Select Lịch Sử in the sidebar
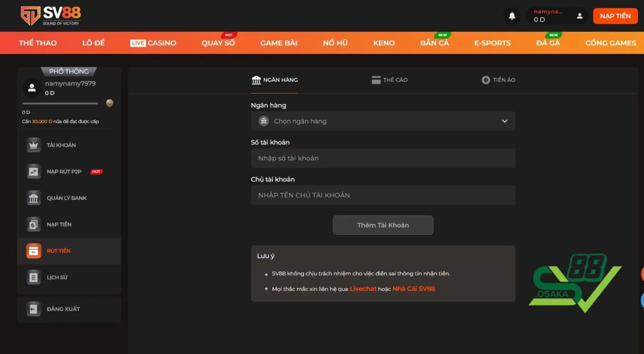The width and height of the screenshot is (644, 354). tap(69, 277)
